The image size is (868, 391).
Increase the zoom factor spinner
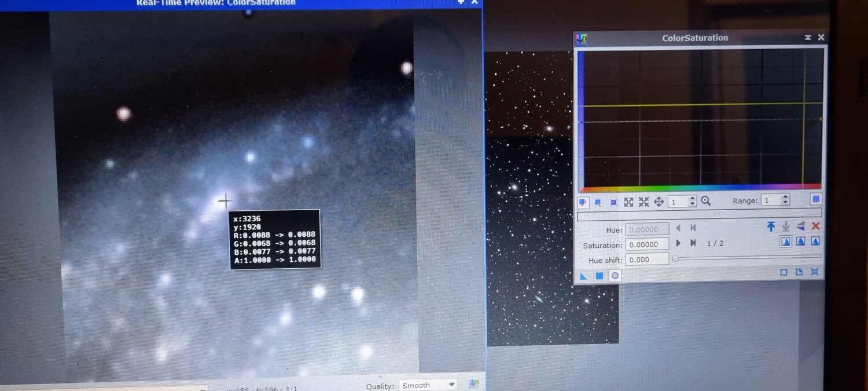click(x=692, y=199)
